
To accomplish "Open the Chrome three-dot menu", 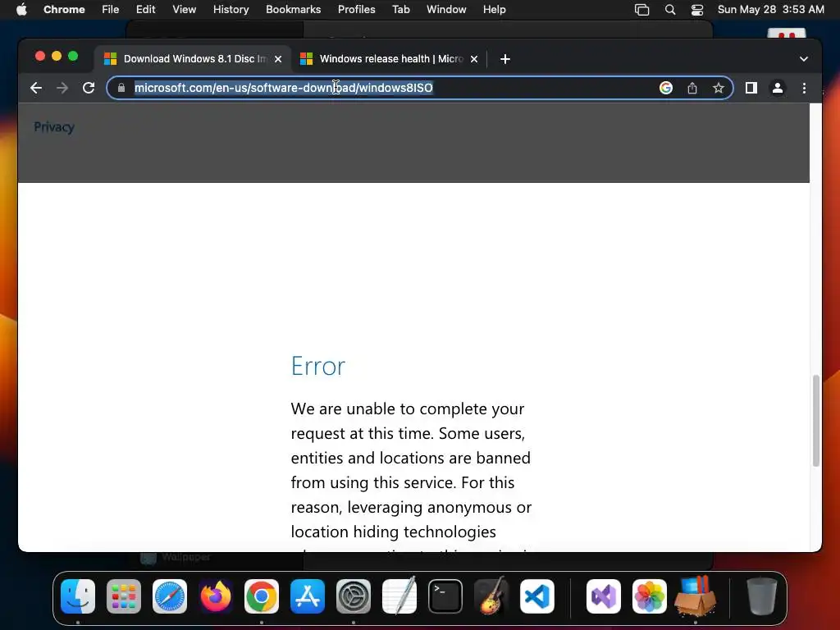I will (804, 88).
